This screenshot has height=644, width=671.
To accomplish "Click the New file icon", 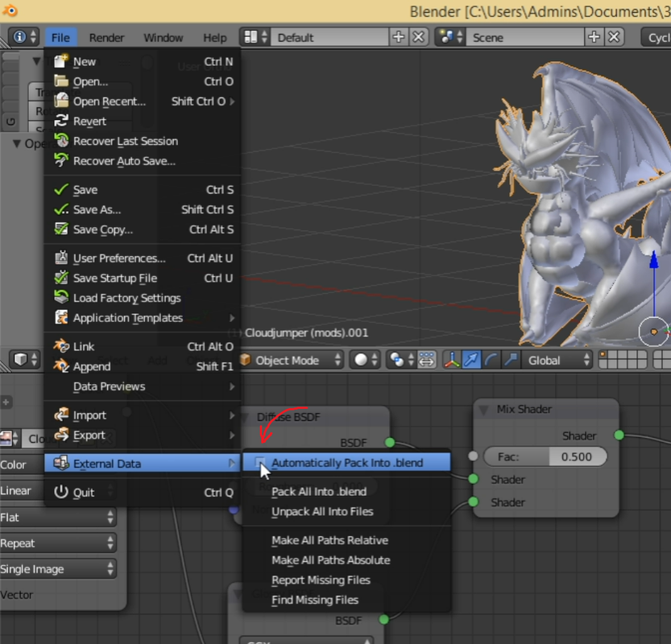I will [61, 61].
